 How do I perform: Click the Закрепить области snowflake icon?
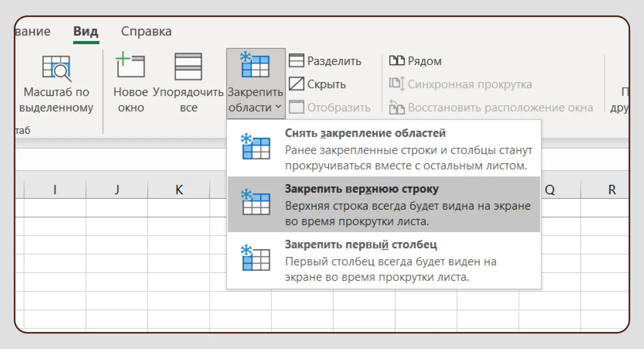pos(255,65)
